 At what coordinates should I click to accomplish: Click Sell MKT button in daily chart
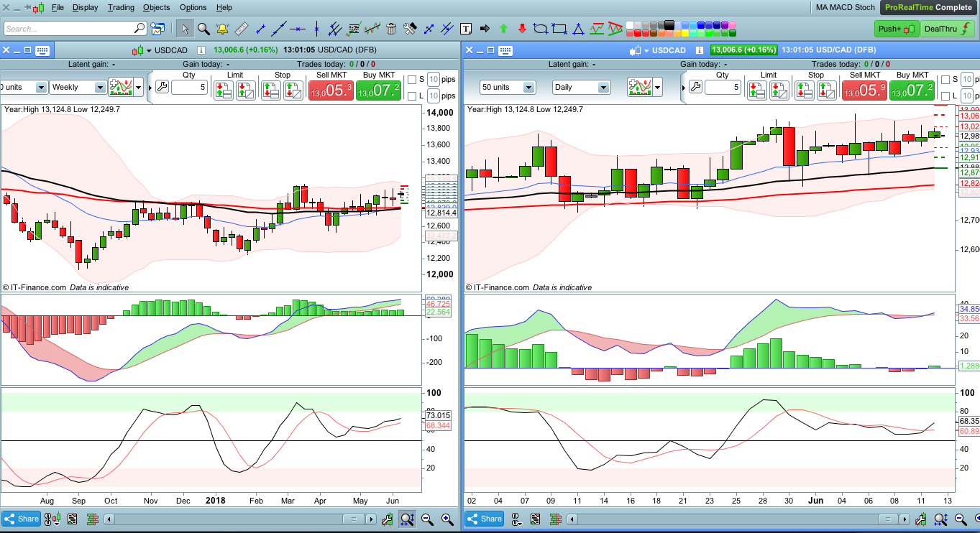tap(865, 90)
